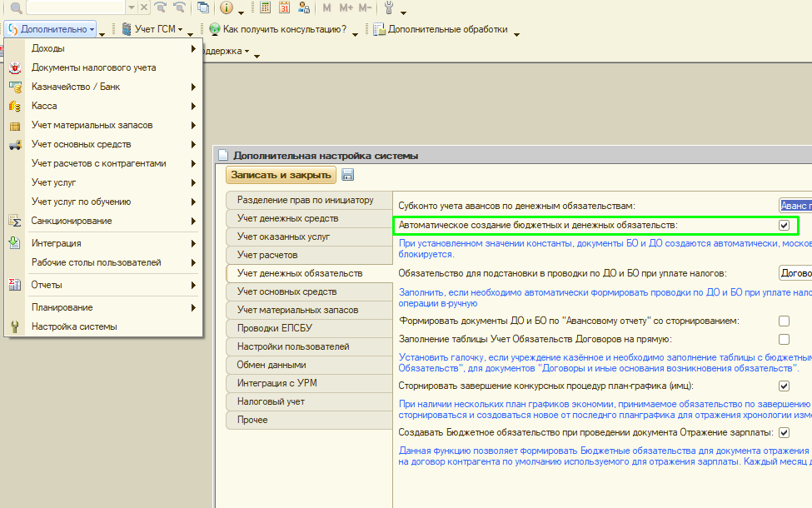This screenshot has height=508, width=812.
Task: Open the calculator tool icon
Action: (265, 7)
